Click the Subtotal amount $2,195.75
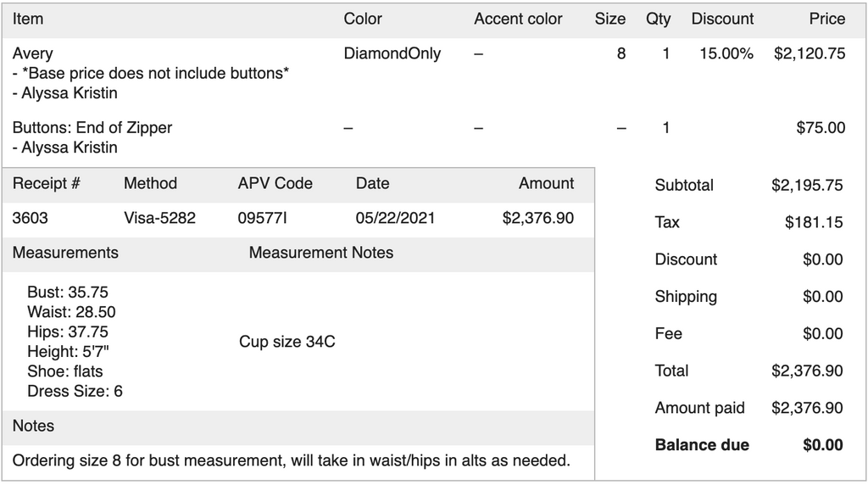The width and height of the screenshot is (868, 485). point(807,185)
